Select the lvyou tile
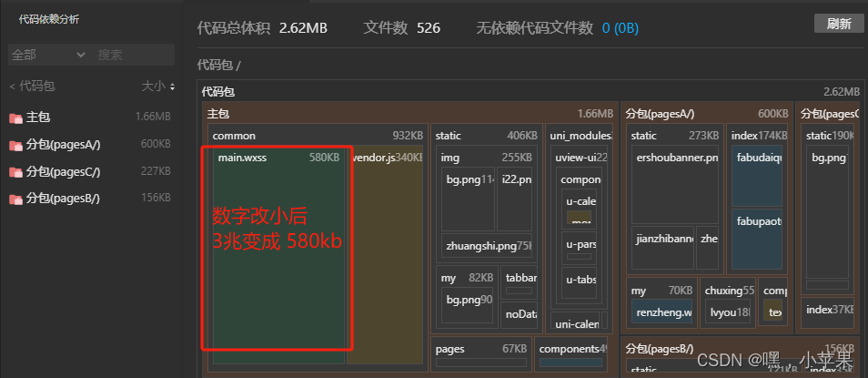 tap(727, 311)
